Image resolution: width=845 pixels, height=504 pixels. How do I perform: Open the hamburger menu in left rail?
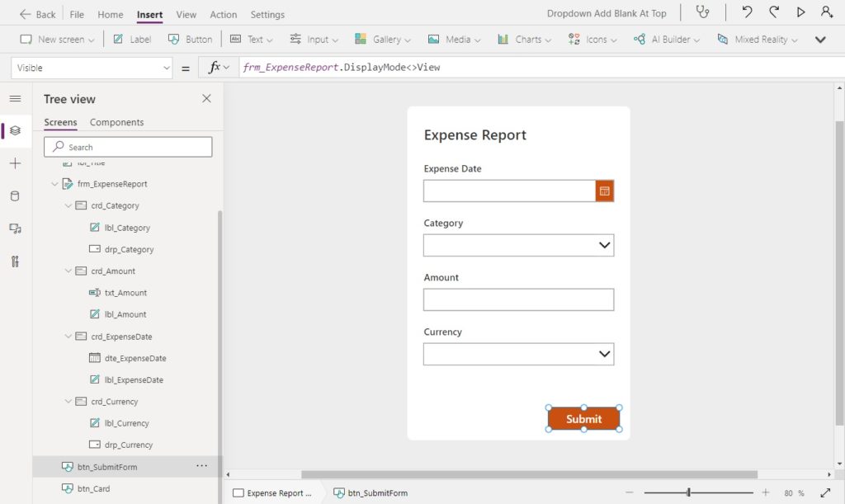[15, 98]
